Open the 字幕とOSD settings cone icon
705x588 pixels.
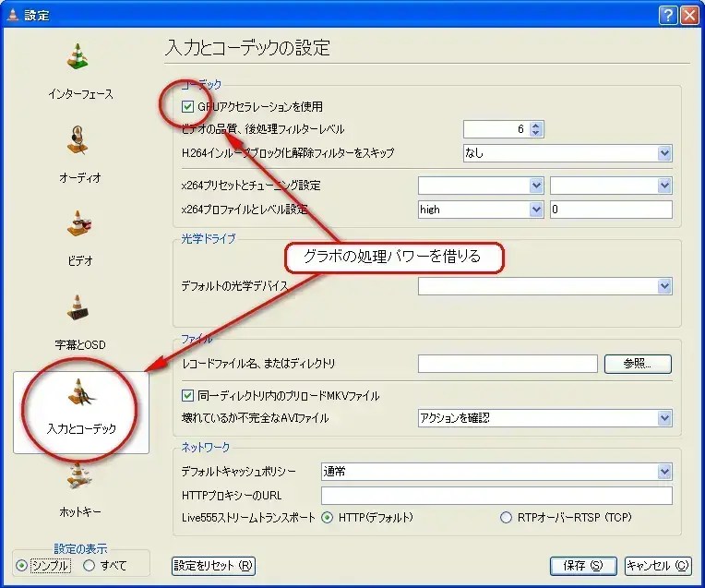click(78, 307)
